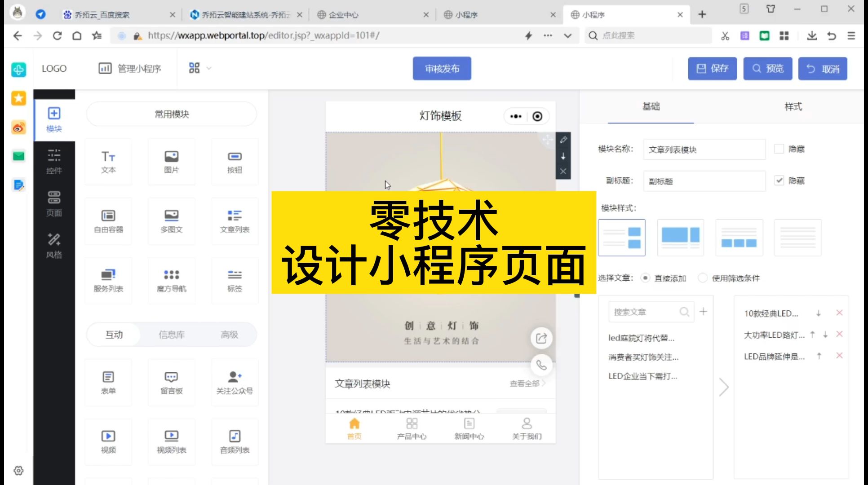Select the 文本 text module icon
The image size is (868, 485).
(108, 162)
